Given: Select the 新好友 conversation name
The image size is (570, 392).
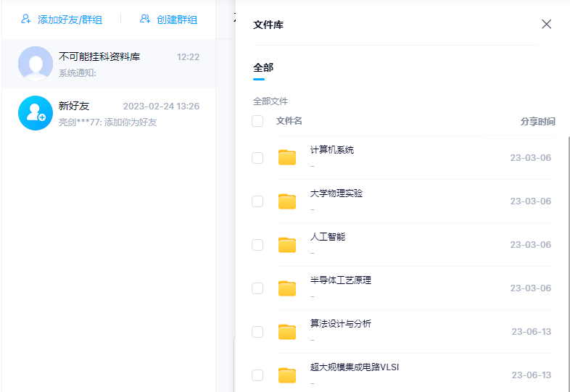Looking at the screenshot, I should [74, 106].
